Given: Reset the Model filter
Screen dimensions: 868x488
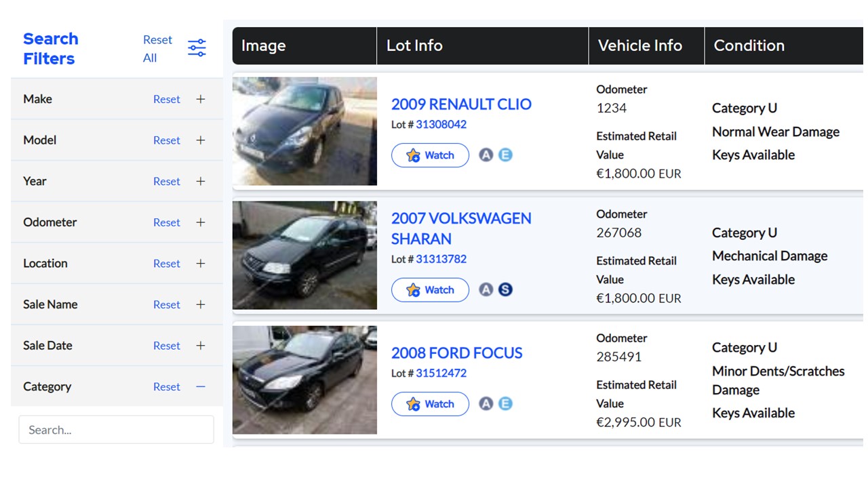Looking at the screenshot, I should pos(167,140).
